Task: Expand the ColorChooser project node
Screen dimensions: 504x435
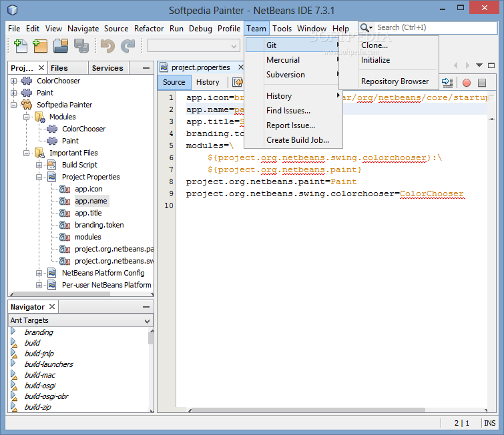Action: 13,81
